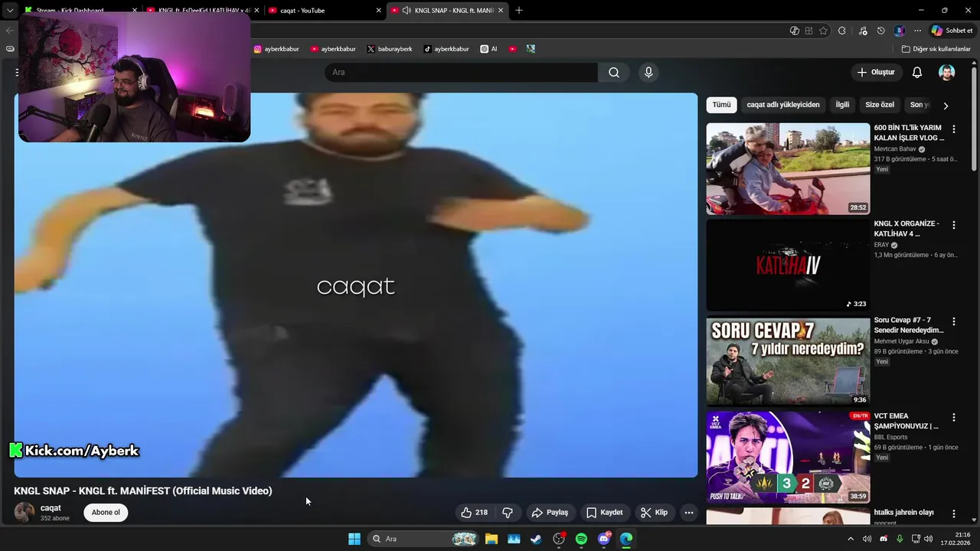This screenshot has height=551, width=980.
Task: Open ayberkbabur Instagram bookmark
Action: tap(276, 49)
